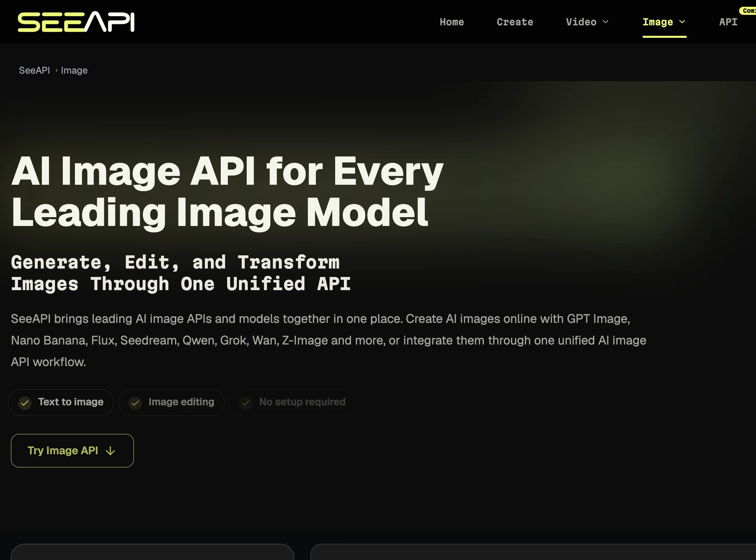Expand the Image dropdown chevron

(682, 22)
